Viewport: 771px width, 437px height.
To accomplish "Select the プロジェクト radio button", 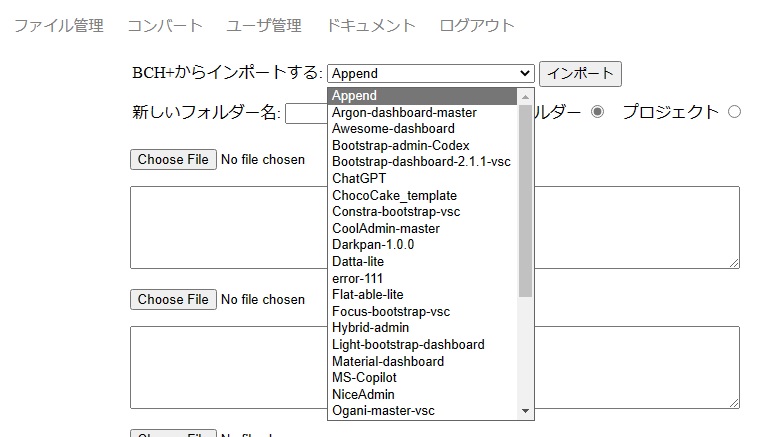I will [735, 112].
